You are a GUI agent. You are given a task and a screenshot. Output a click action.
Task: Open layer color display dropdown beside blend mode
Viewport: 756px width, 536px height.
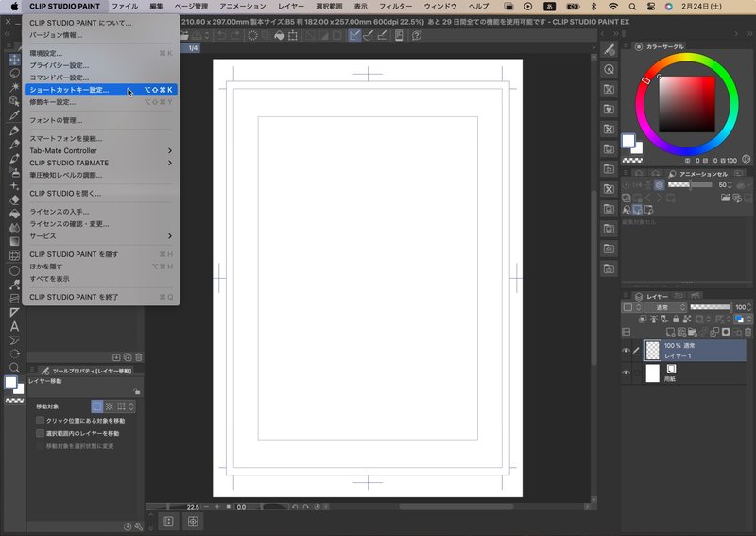(x=631, y=307)
